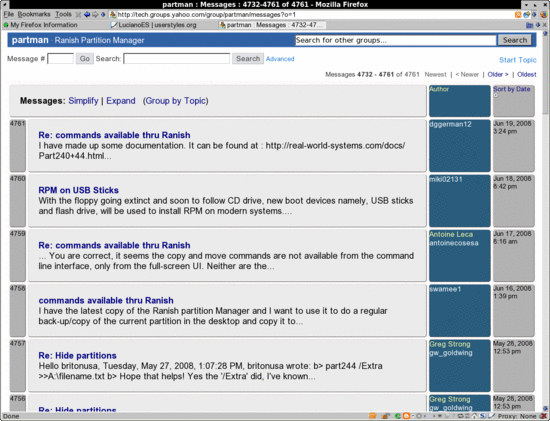The image size is (550, 421).
Task: Click author Greg Strong on message 4757
Action: [450, 344]
